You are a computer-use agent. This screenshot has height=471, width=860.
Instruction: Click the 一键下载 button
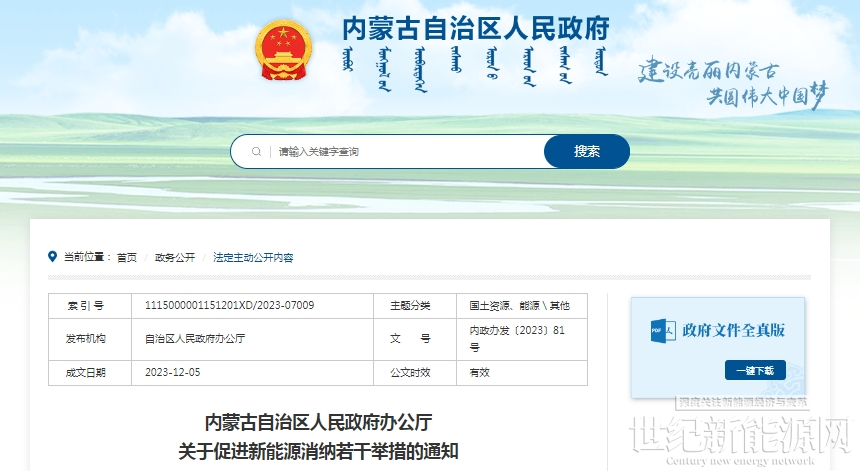tap(755, 370)
